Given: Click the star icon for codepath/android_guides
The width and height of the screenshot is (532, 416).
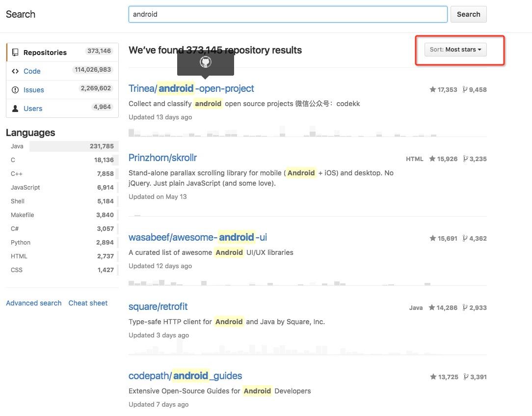Looking at the screenshot, I should point(433,377).
